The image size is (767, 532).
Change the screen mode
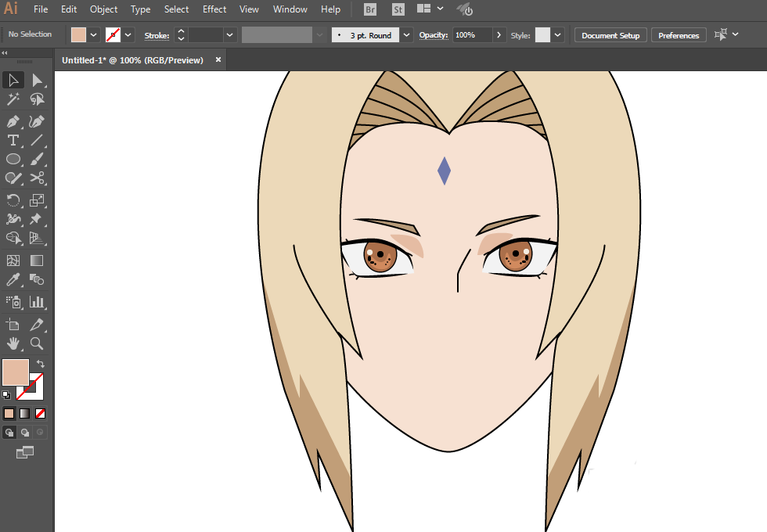(25, 452)
